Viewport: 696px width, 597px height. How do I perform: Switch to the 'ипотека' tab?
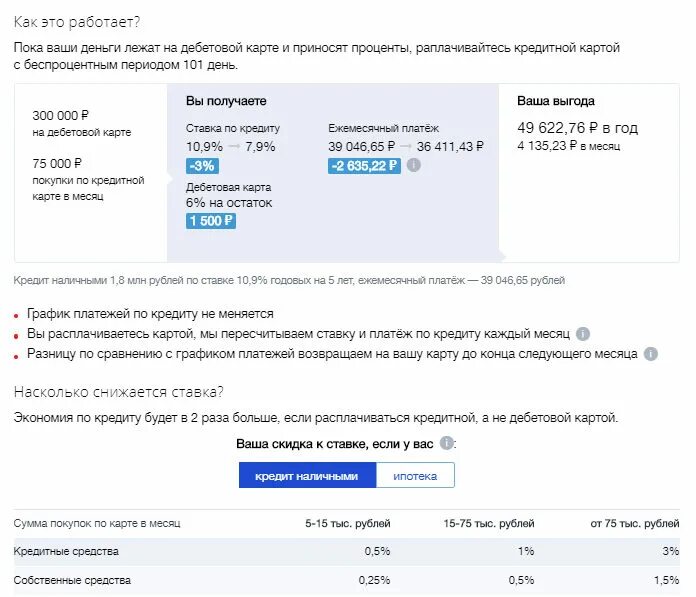click(415, 475)
